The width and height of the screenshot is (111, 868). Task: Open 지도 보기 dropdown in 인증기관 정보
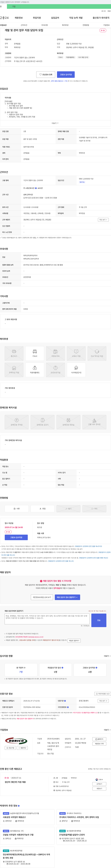tap(103, 701)
